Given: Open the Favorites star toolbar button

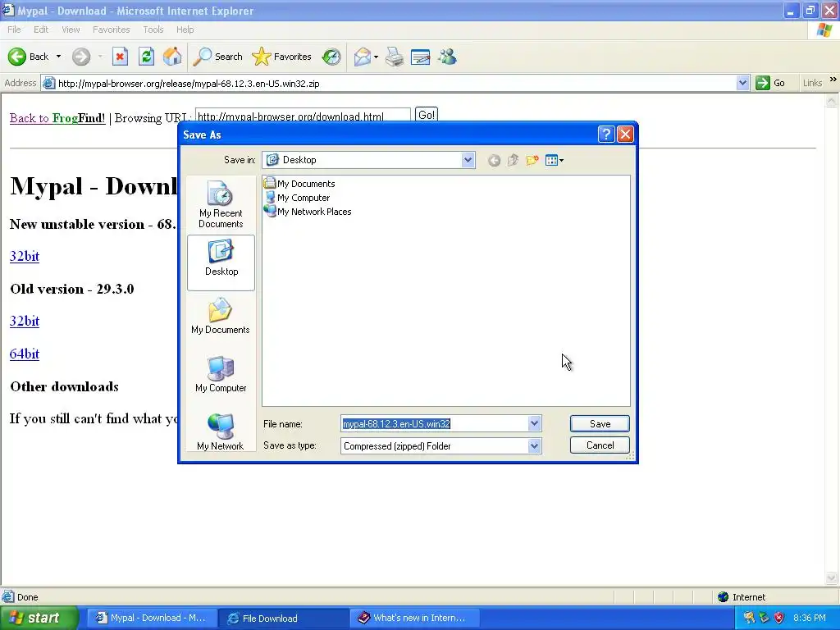Looking at the screenshot, I should tap(282, 57).
